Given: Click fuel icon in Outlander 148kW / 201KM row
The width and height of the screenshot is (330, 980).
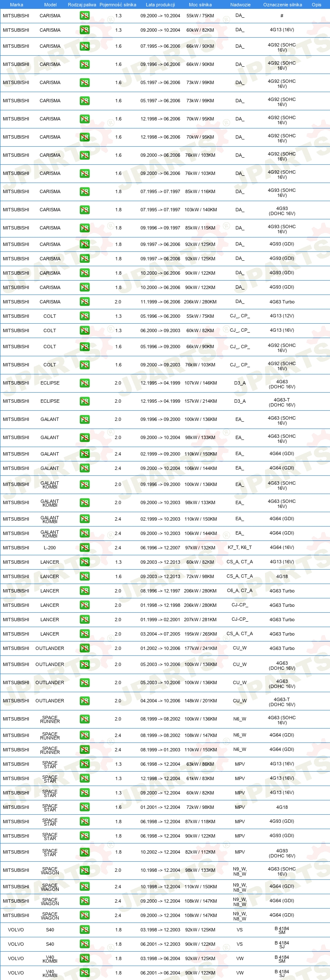Looking at the screenshot, I should click(x=84, y=701).
